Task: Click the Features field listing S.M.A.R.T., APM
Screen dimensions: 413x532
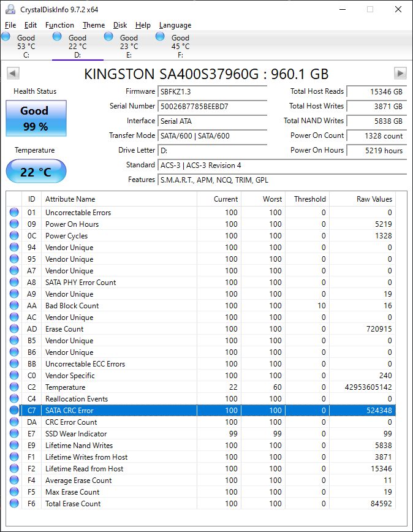Action: [282, 180]
